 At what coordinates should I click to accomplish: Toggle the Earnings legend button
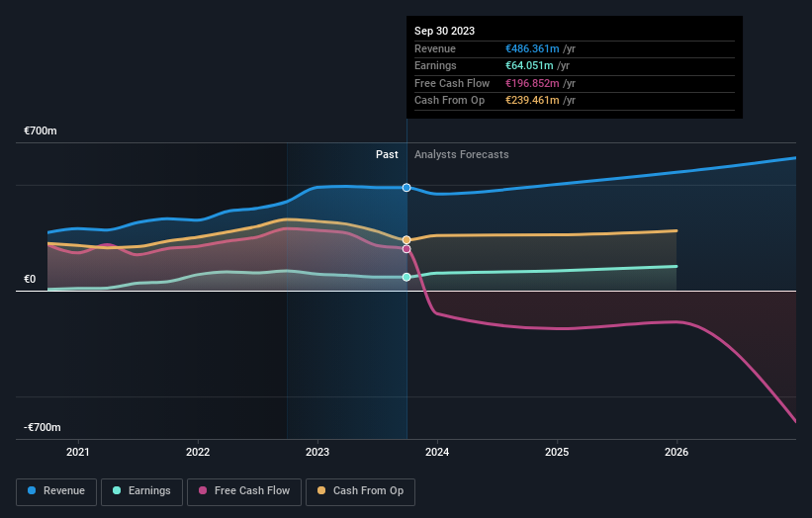coord(141,491)
